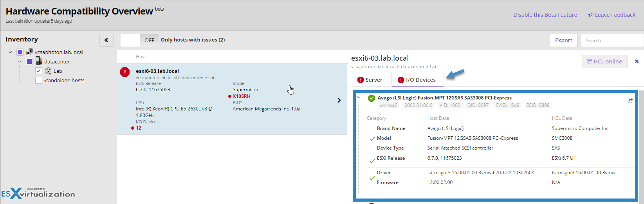
Task: Click the VID: 1000 tag
Action: pyautogui.click(x=450, y=105)
